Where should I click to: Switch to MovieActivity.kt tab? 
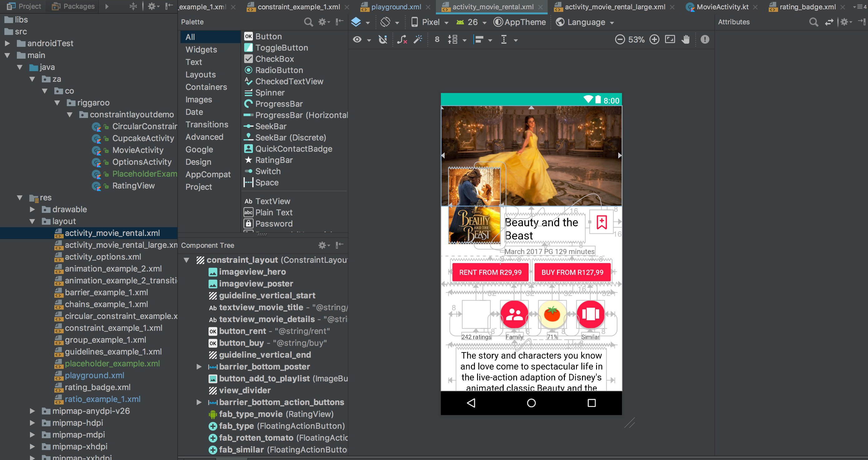tap(722, 7)
